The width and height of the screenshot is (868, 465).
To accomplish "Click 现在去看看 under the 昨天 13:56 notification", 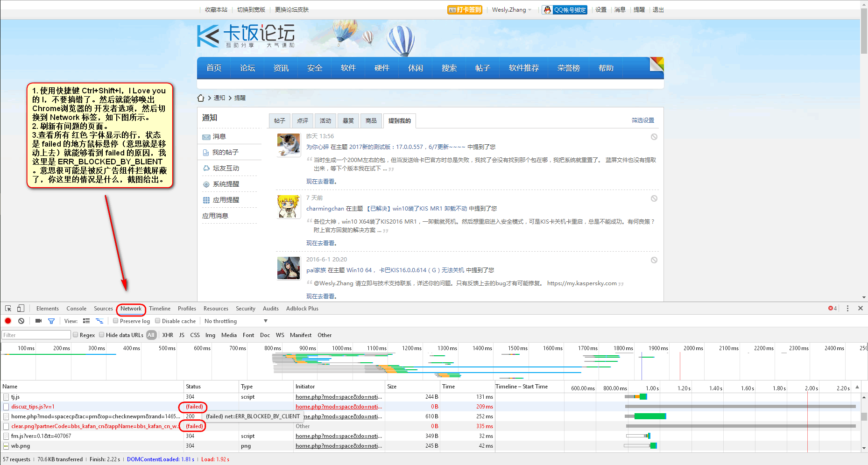I will (322, 182).
